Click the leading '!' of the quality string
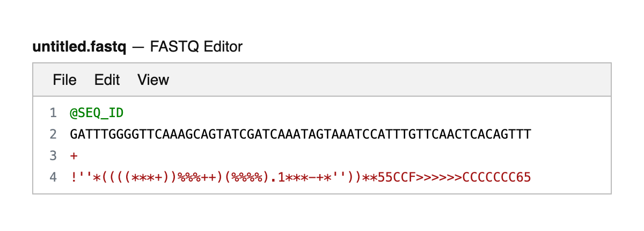Image resolution: width=644 pixels, height=231 pixels. click(73, 177)
